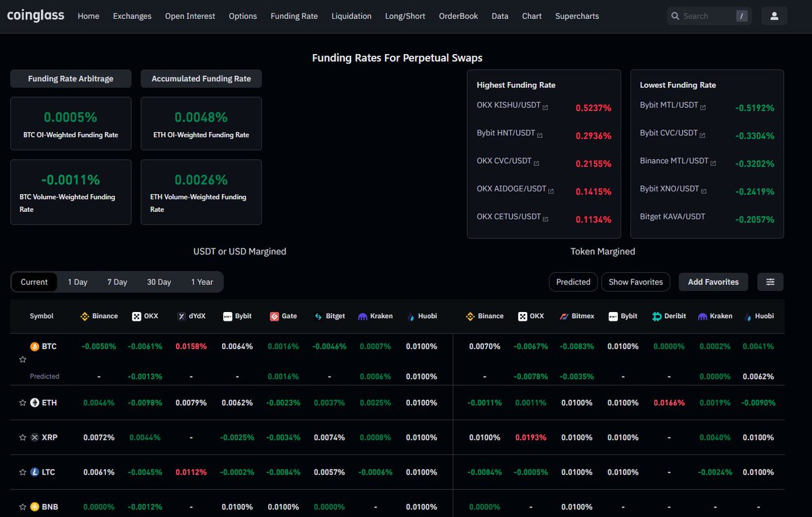Toggle the favorite star next to XRP
Image resolution: width=812 pixels, height=517 pixels.
coord(22,437)
